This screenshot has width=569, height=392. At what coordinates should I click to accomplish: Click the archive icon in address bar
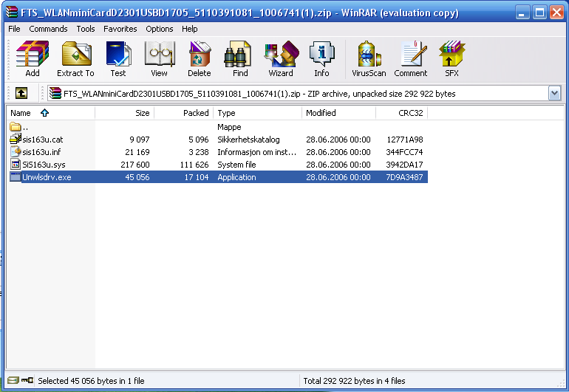click(55, 93)
